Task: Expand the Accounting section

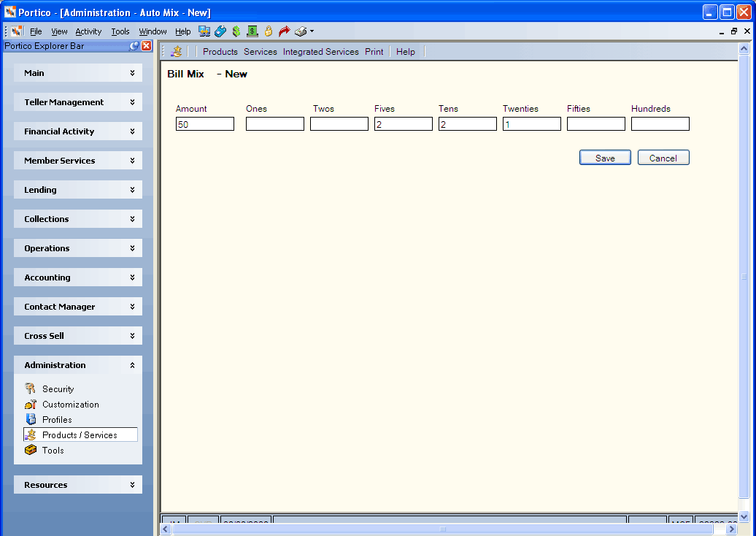Action: (78, 277)
